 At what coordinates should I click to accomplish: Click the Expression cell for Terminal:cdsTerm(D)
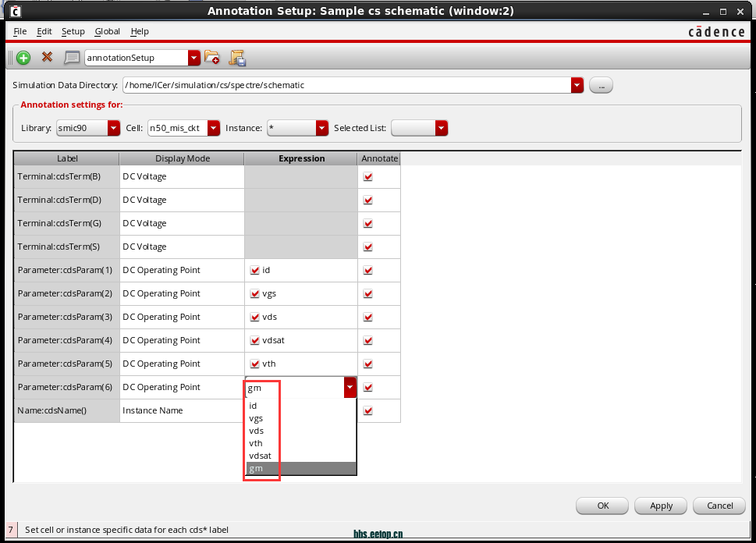[301, 200]
